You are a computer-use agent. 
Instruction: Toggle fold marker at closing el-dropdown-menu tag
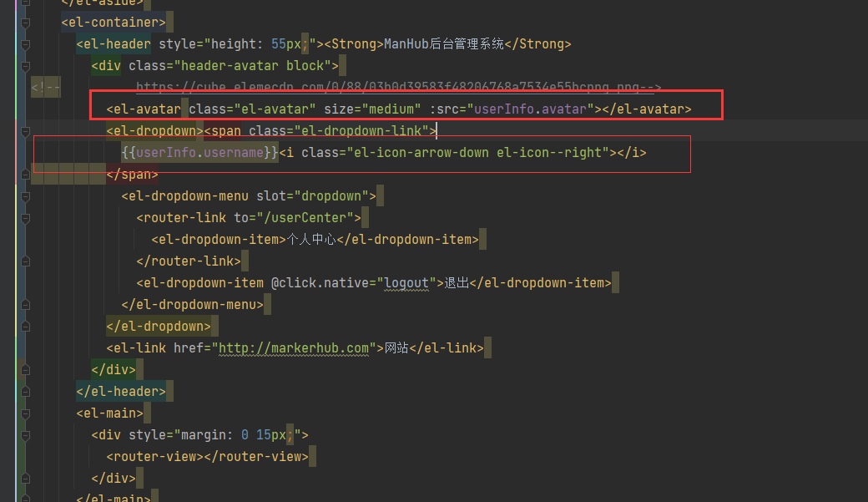pos(26,305)
